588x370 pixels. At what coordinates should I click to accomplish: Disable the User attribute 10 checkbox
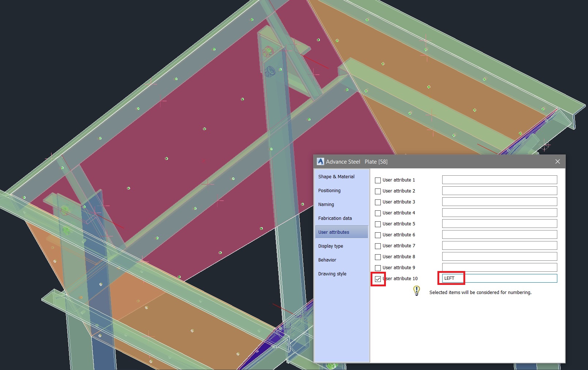(x=378, y=278)
